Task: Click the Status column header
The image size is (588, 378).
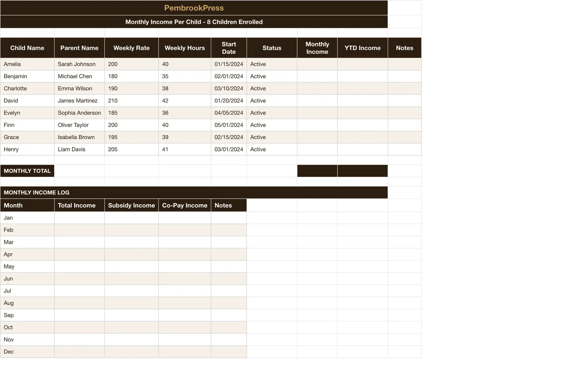Action: (272, 48)
